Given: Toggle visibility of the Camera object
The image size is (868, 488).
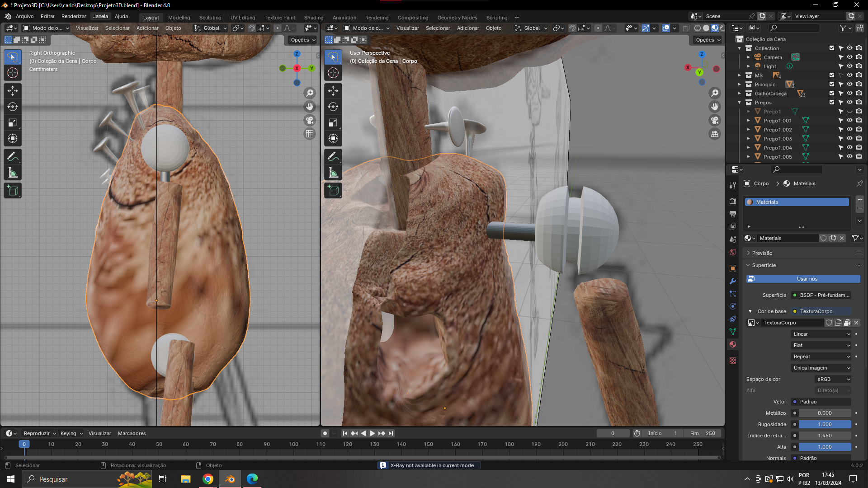Looking at the screenshot, I should pyautogui.click(x=849, y=57).
